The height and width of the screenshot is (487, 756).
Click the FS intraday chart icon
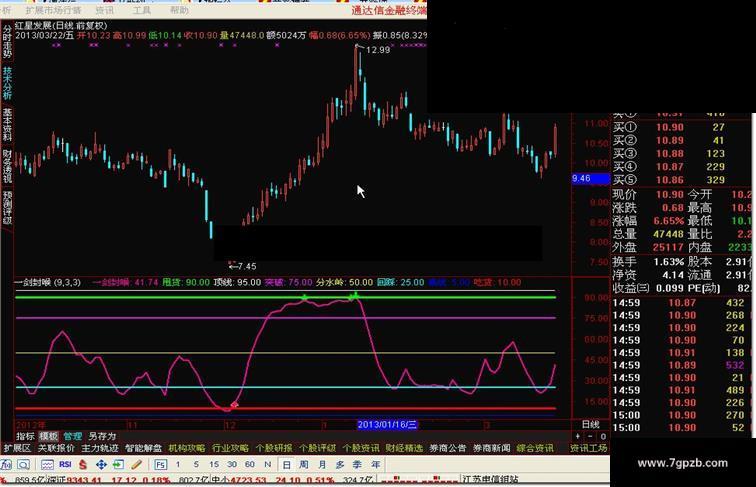(161, 465)
